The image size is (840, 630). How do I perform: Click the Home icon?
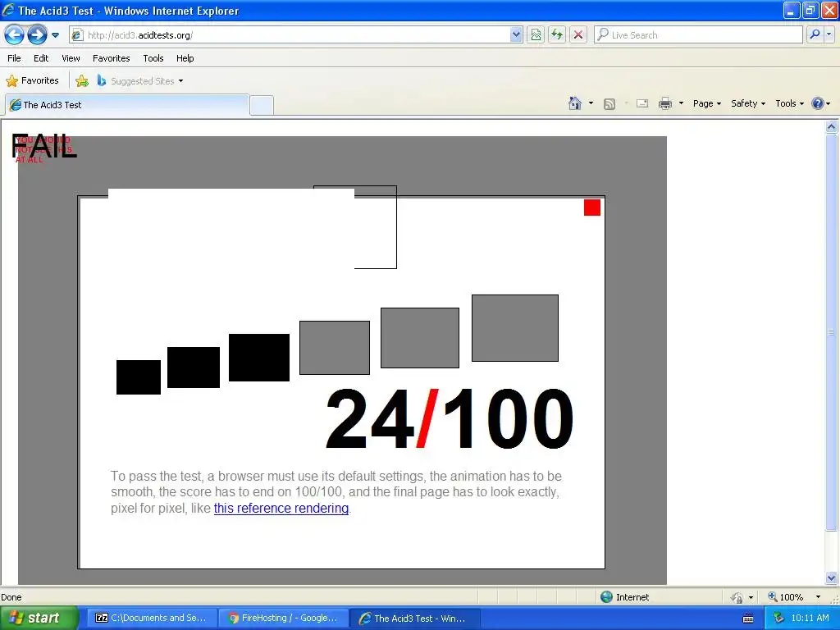575,103
